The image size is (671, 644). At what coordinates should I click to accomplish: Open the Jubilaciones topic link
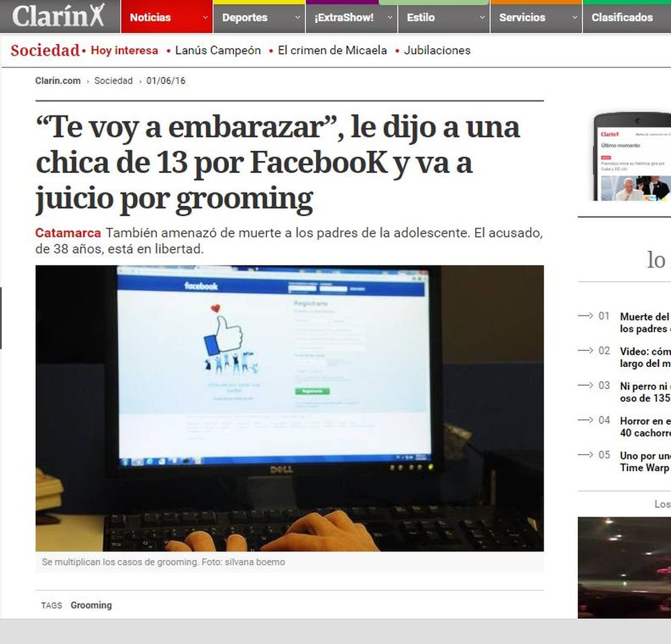pyautogui.click(x=437, y=50)
